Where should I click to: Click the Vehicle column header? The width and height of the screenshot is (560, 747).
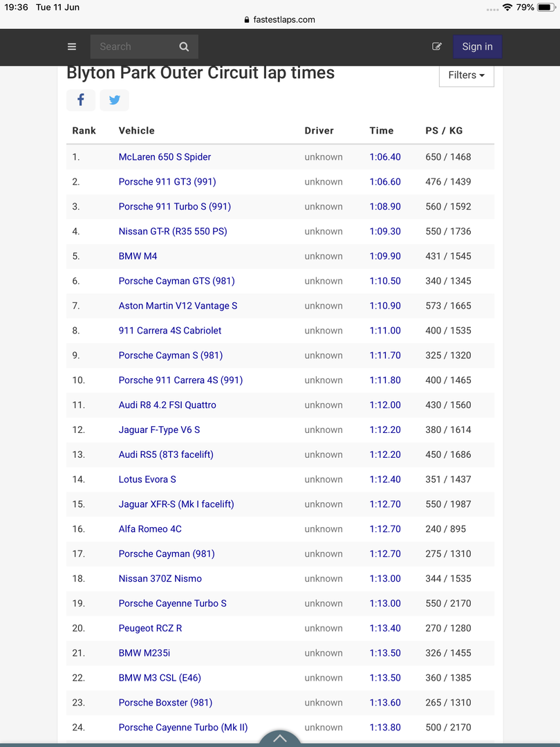click(x=137, y=131)
